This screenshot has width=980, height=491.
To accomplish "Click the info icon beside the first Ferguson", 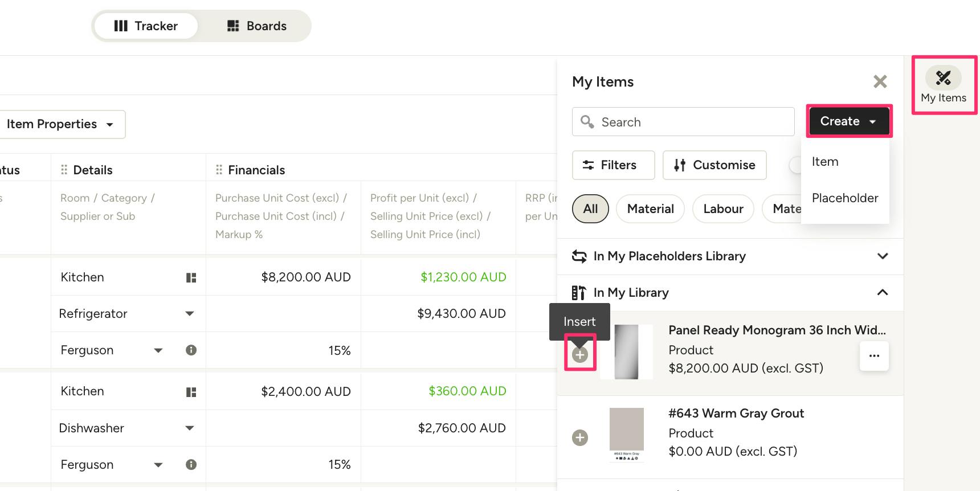I will (191, 350).
